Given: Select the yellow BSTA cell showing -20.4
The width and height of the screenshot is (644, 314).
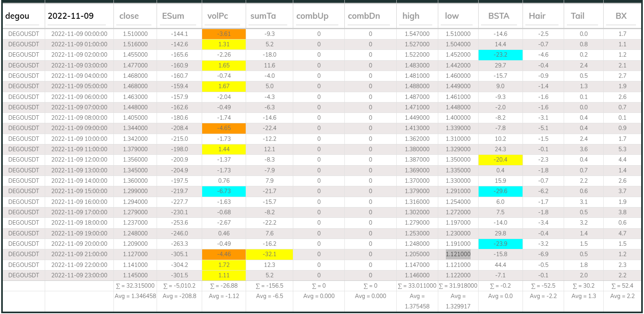Looking at the screenshot, I should [500, 160].
